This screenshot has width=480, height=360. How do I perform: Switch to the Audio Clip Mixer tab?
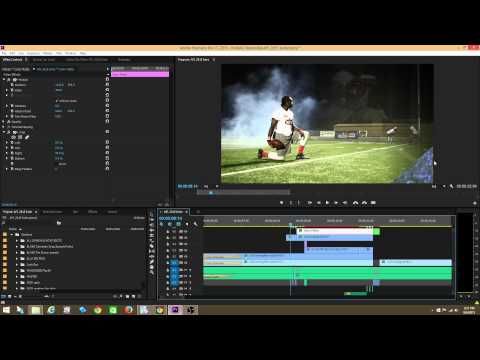tap(87, 60)
